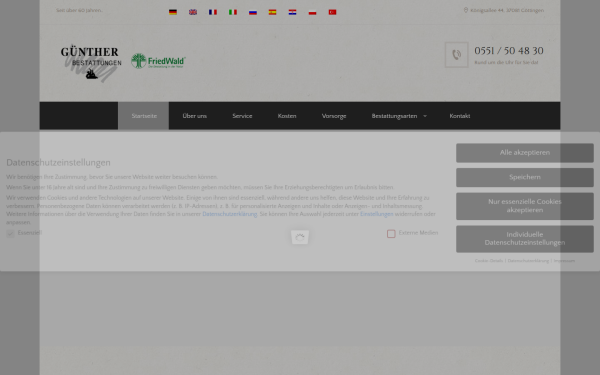Click the 'Seit über 60 Jahren' text
This screenshot has width=600, height=375.
(x=79, y=10)
